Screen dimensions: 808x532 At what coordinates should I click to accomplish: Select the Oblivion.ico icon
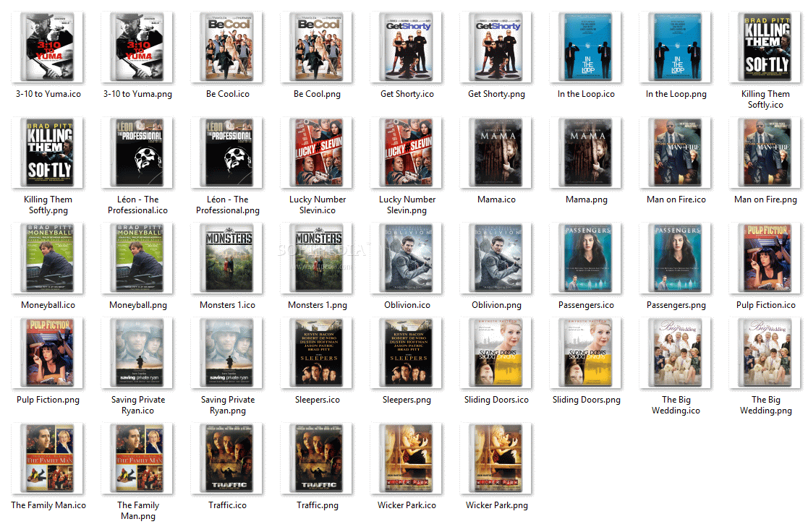pyautogui.click(x=407, y=259)
